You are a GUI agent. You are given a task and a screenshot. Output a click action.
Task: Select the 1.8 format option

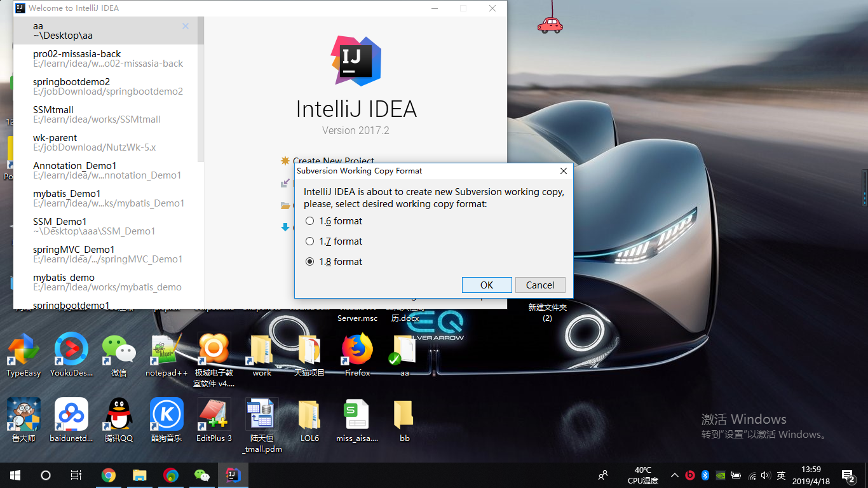click(309, 261)
